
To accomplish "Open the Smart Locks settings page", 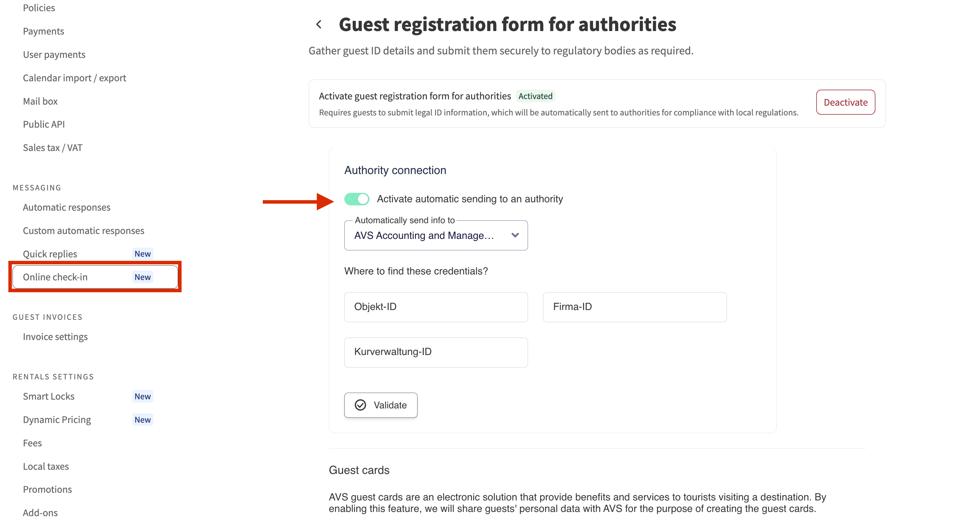I will click(49, 396).
